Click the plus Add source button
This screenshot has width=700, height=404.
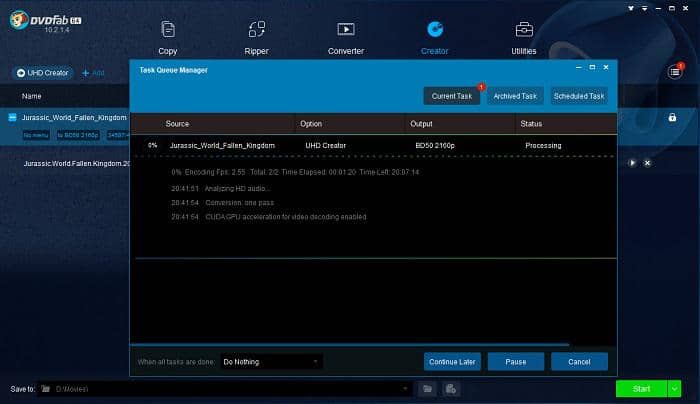point(93,73)
